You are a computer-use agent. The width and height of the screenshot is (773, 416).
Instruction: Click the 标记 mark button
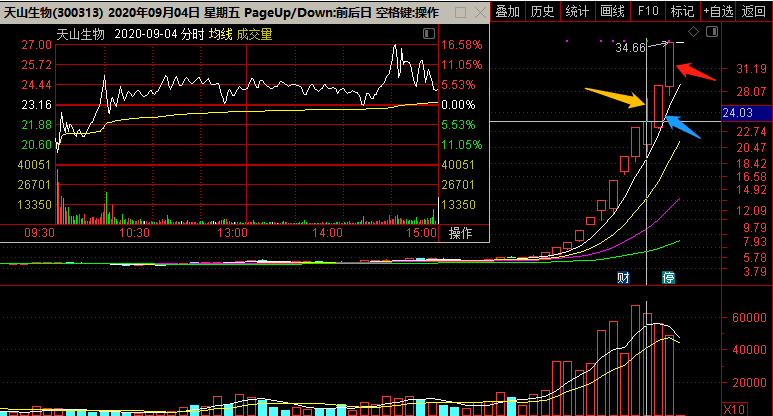683,11
